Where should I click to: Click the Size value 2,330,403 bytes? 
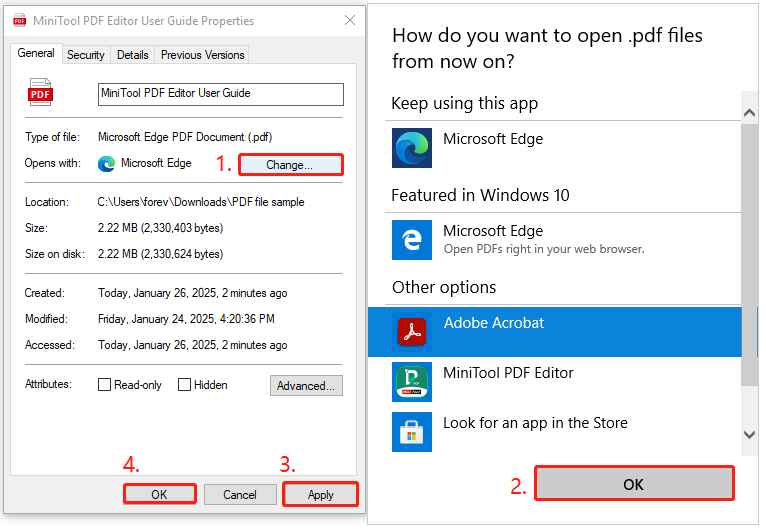(x=160, y=228)
